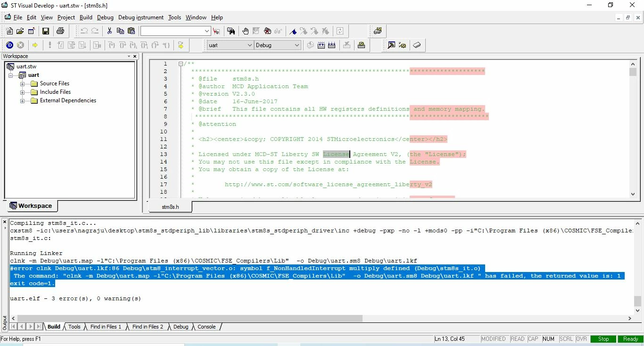Expand the Source Files folder
The image size is (644, 346).
click(22, 83)
